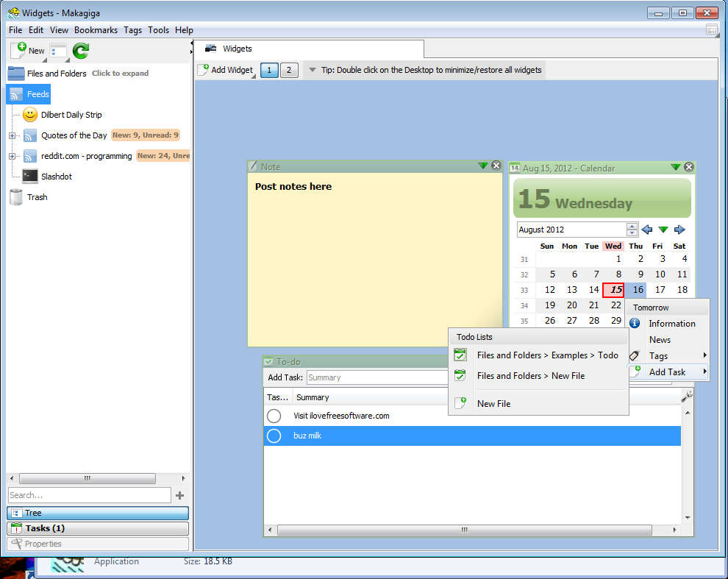Choose 'Files and Folders > New File' list
This screenshot has height=579, width=728.
[538, 375]
